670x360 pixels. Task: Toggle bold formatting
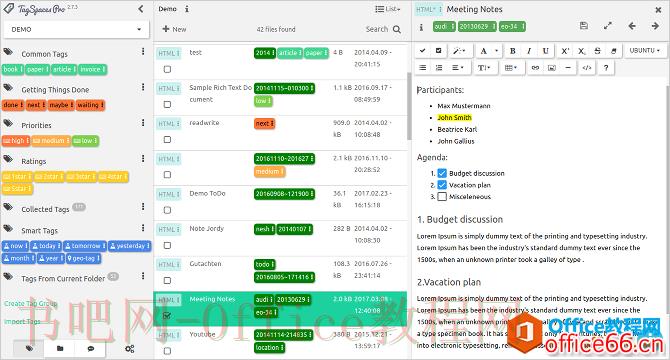pyautogui.click(x=512, y=51)
